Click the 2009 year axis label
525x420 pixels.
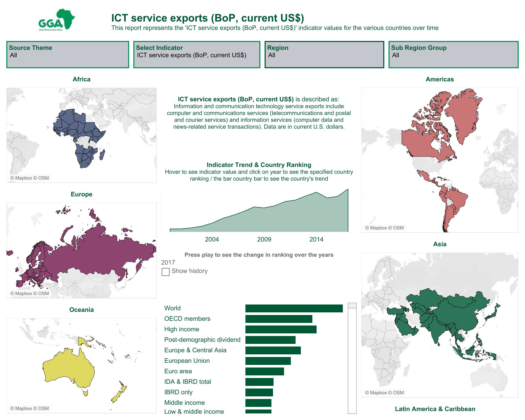coord(264,239)
